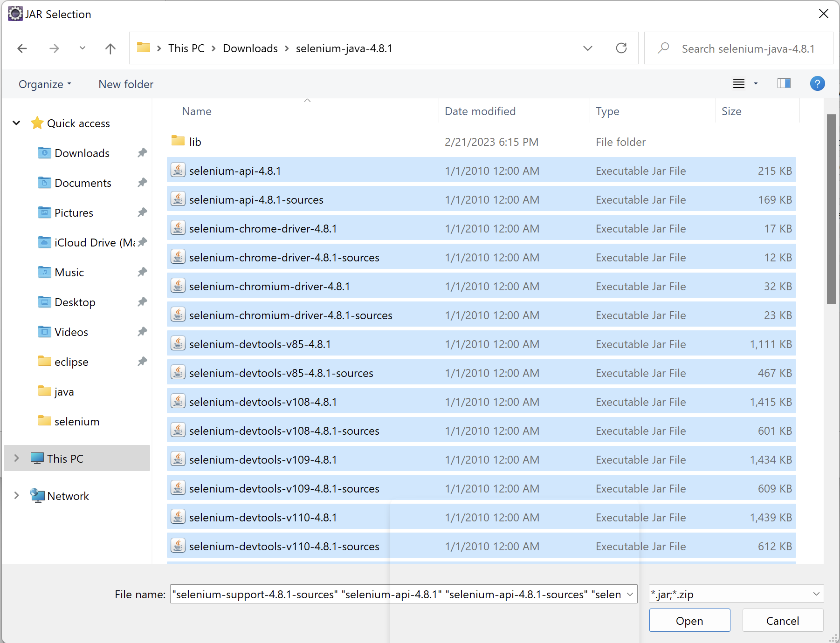Viewport: 840px width, 643px height.
Task: Open Documents in Quick access
Action: pos(83,183)
